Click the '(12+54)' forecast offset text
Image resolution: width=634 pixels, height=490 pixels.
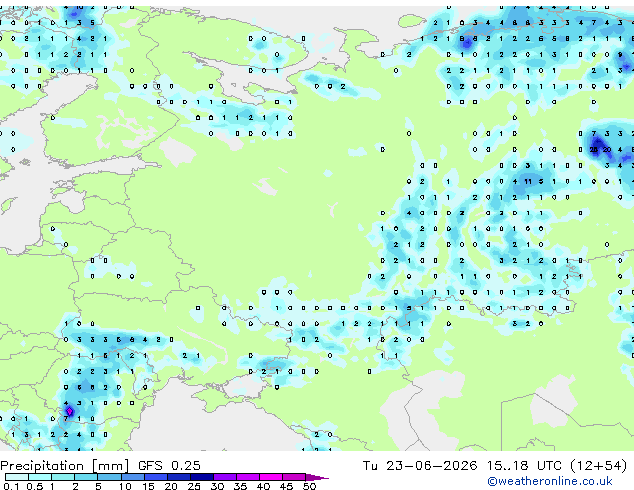coord(599,466)
